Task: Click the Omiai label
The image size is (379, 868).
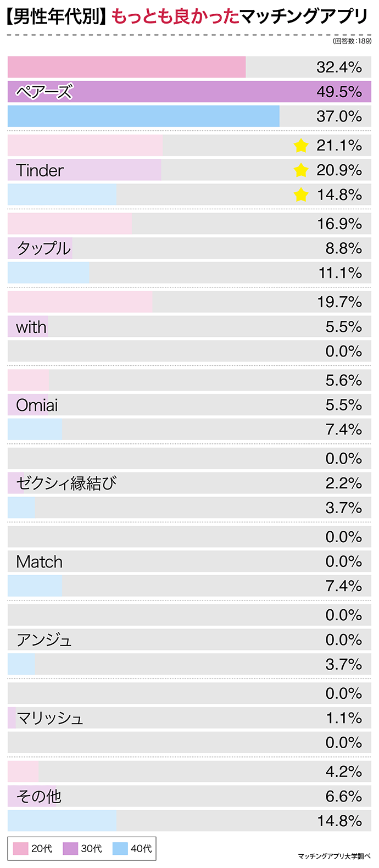Action: click(37, 405)
